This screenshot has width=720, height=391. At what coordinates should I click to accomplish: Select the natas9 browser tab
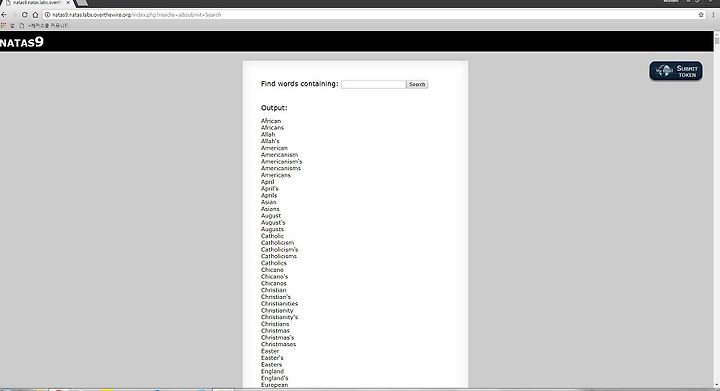tap(36, 3)
